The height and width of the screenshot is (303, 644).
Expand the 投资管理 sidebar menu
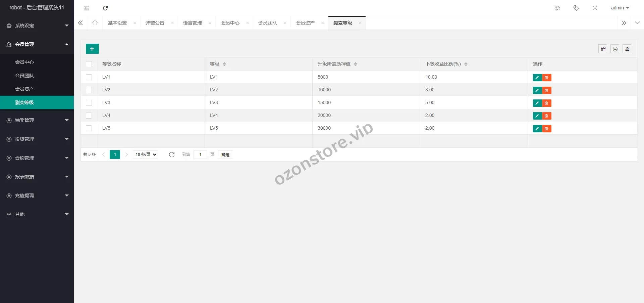pos(37,139)
